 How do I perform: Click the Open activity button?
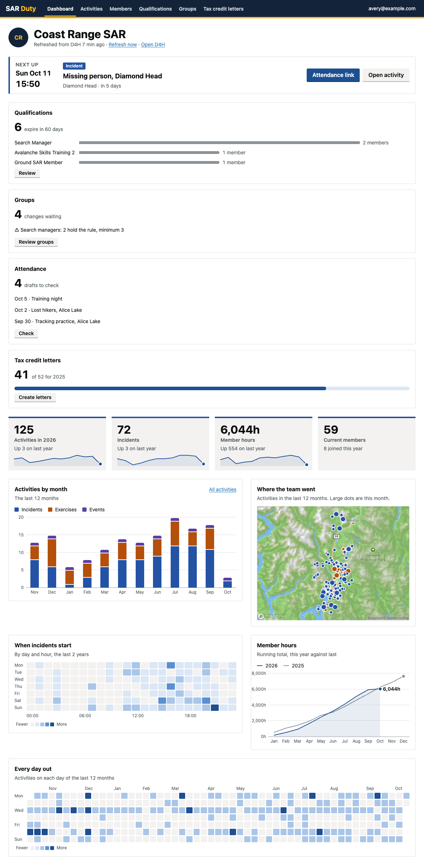(x=386, y=75)
